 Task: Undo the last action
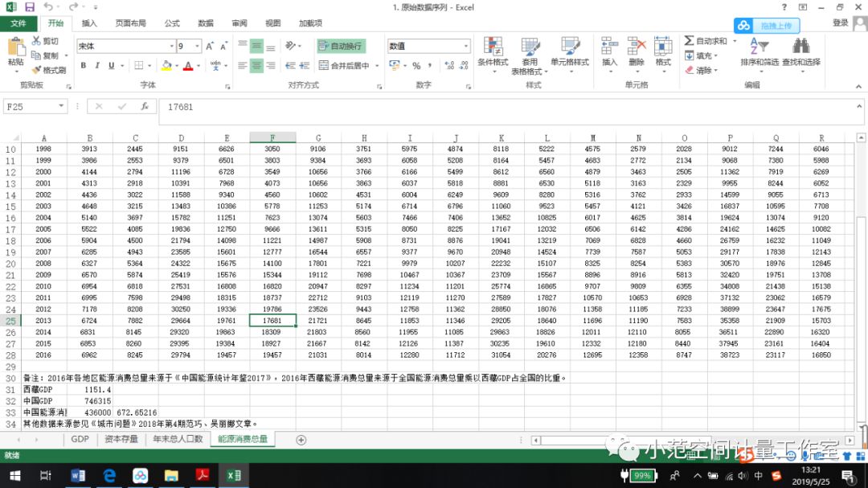tap(48, 7)
